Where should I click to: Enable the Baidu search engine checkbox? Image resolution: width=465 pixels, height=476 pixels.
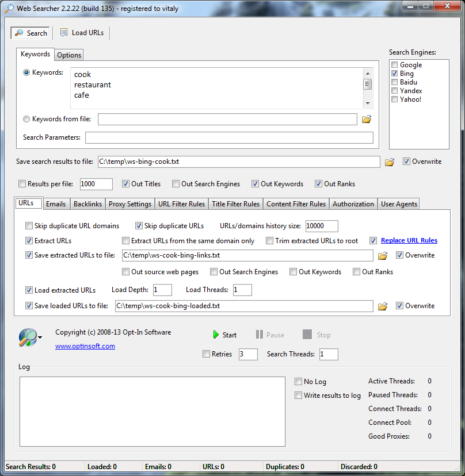(x=394, y=82)
